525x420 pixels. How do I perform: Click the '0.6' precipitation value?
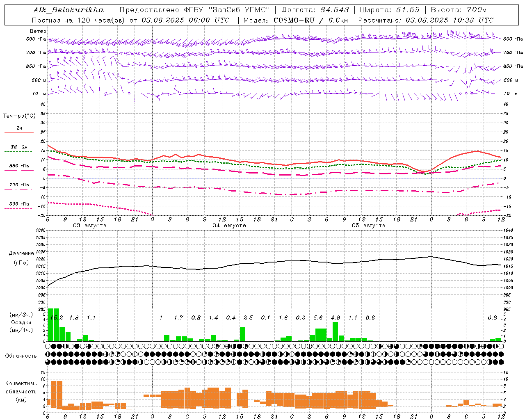click(x=370, y=318)
